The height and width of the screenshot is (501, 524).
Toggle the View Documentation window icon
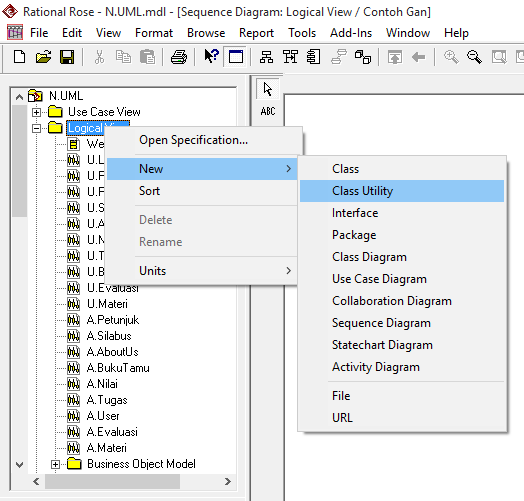[236, 56]
